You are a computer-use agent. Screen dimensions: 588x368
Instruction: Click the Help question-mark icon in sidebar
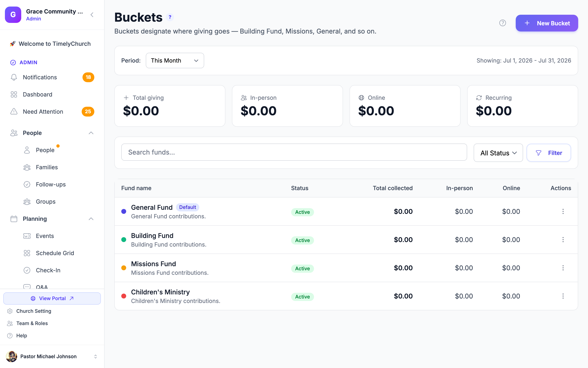(10, 336)
